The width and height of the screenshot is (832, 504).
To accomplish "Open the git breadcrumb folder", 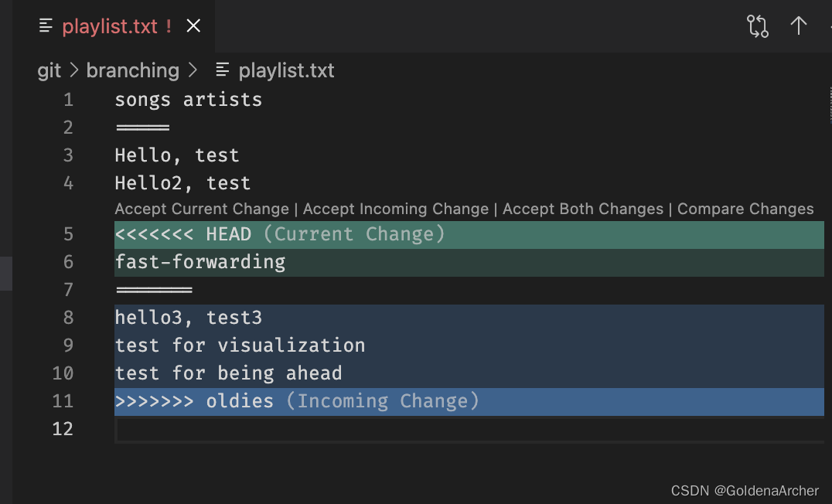I will click(x=49, y=70).
